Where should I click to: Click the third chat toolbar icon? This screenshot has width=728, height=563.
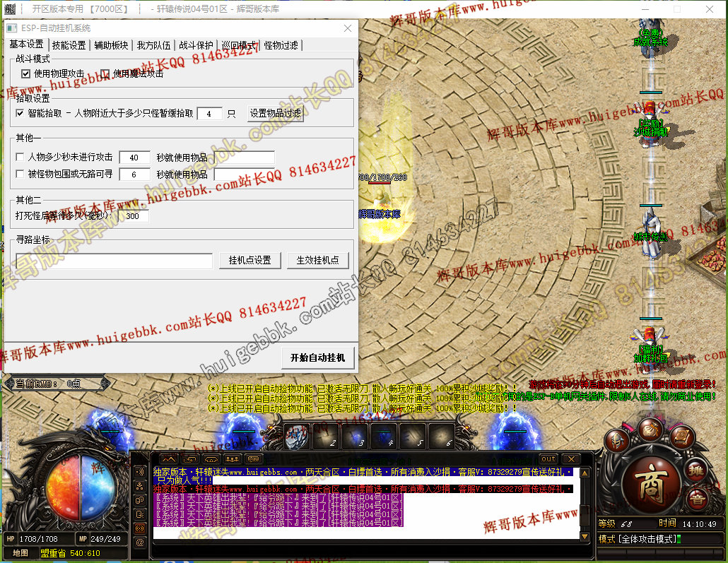point(211,459)
